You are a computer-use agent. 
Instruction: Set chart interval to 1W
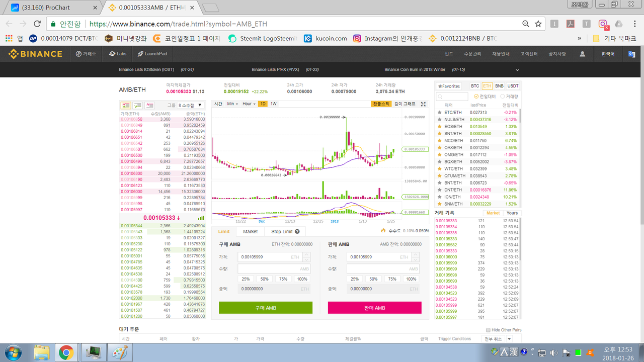[x=274, y=104]
